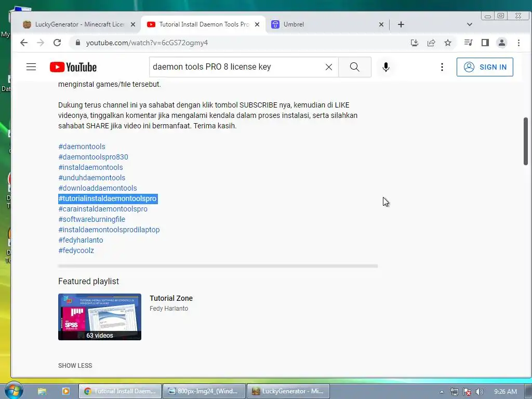Bookmark this page with the star icon
The image size is (532, 399).
(x=448, y=43)
